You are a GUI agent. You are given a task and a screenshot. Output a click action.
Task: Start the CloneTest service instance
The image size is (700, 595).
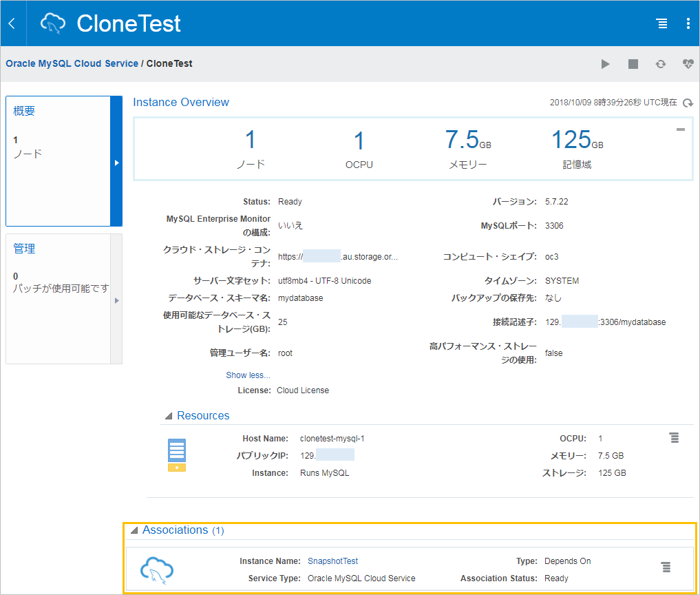(x=605, y=64)
